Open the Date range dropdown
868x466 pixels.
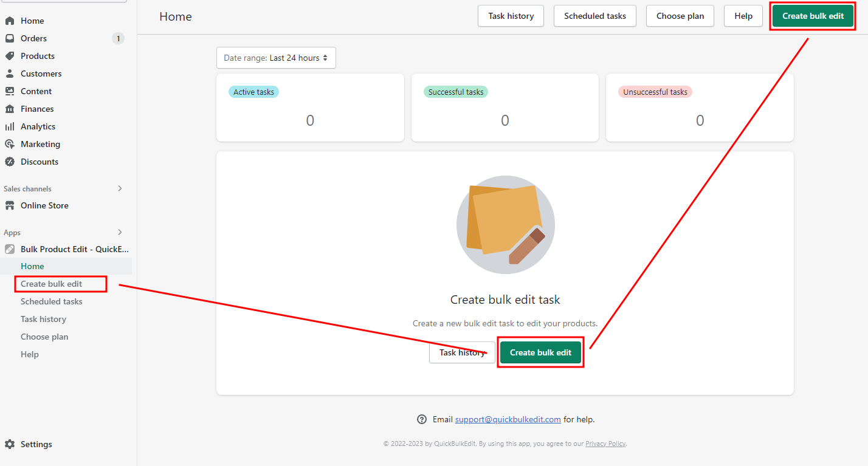point(276,58)
